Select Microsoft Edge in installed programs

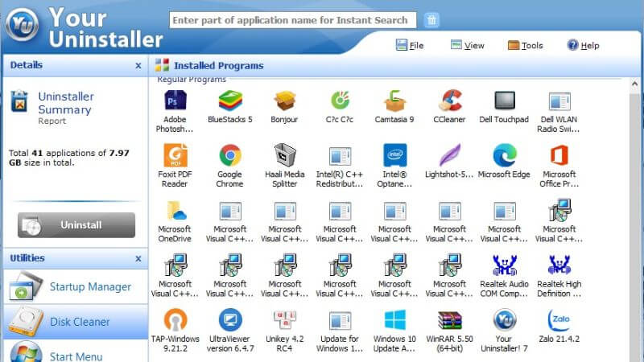(505, 155)
